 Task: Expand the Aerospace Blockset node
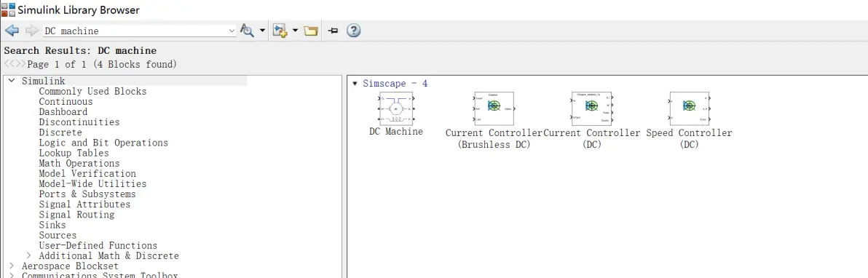12,266
